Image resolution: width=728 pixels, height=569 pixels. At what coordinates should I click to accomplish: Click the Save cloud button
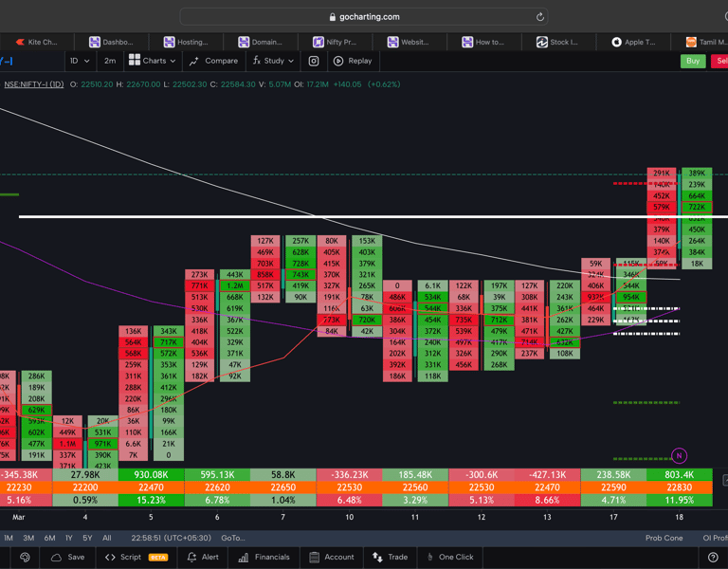(x=68, y=557)
